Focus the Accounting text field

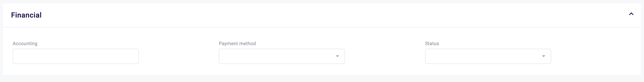[x=76, y=56]
